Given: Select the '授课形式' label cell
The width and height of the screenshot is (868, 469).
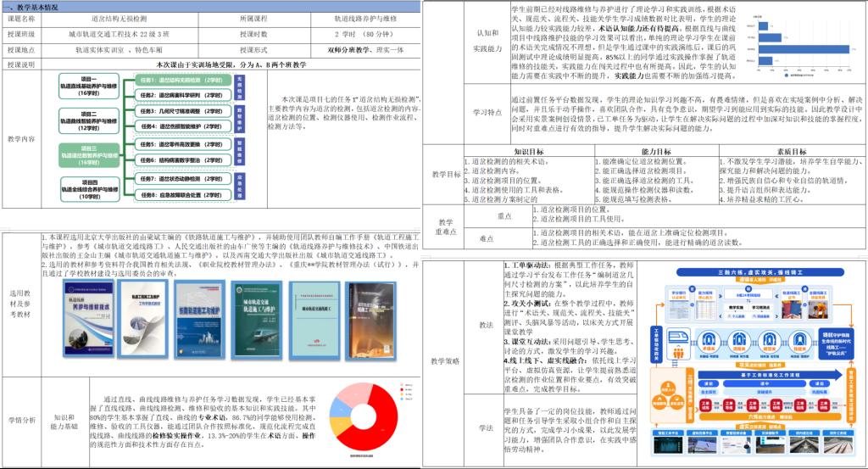Looking at the screenshot, I should (x=254, y=50).
